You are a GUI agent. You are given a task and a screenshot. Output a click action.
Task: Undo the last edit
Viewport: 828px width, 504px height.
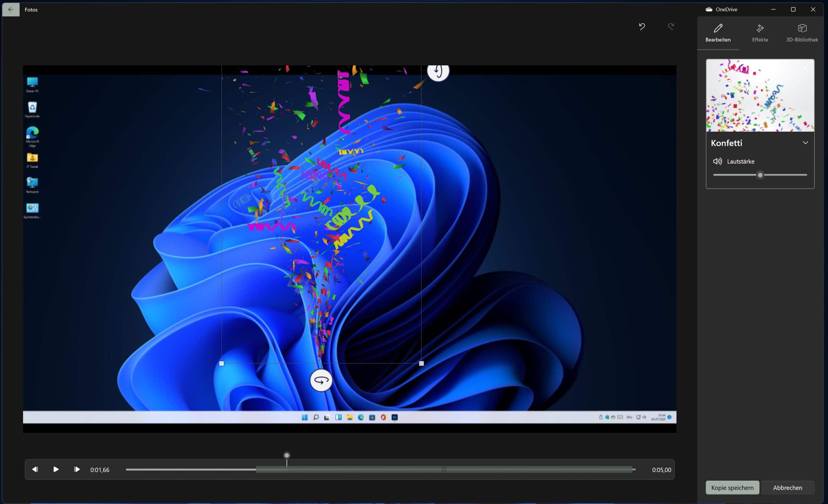coord(642,27)
